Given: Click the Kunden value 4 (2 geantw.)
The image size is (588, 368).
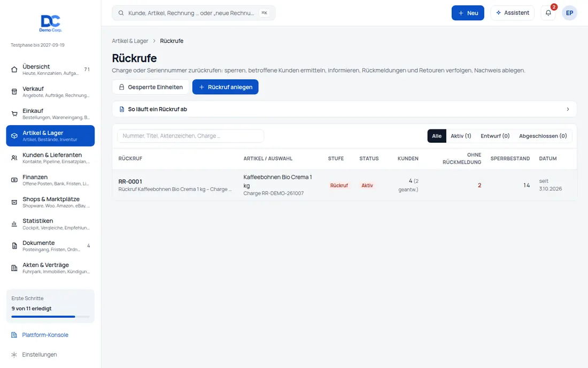Looking at the screenshot, I should (408, 185).
